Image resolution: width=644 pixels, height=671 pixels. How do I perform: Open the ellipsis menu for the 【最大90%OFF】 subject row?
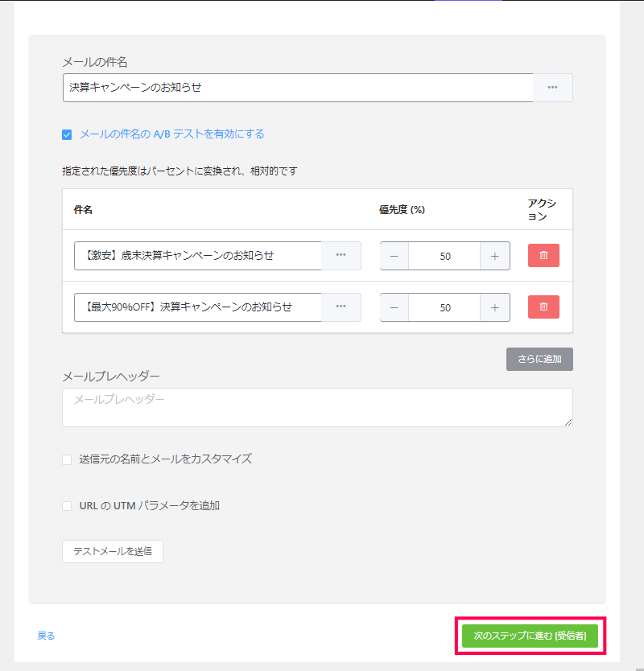(341, 307)
